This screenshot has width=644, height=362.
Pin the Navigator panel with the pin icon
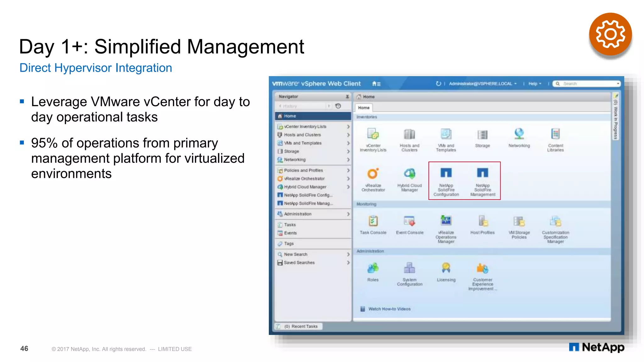tap(347, 96)
